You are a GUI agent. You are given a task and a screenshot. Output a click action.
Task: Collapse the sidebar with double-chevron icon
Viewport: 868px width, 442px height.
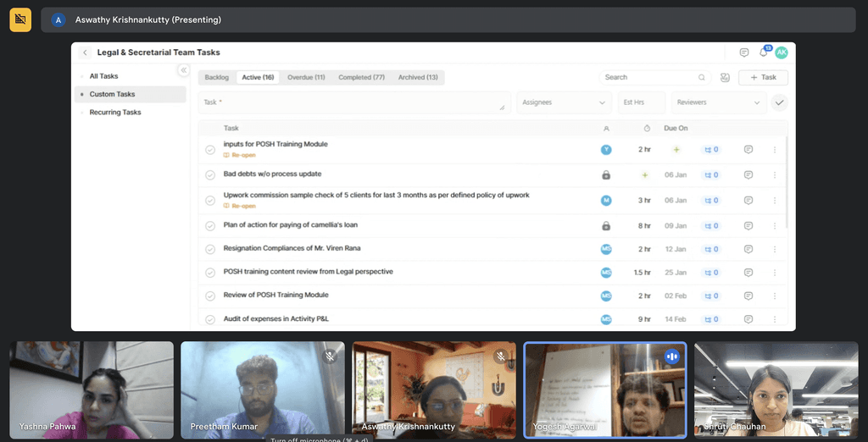[x=184, y=70]
